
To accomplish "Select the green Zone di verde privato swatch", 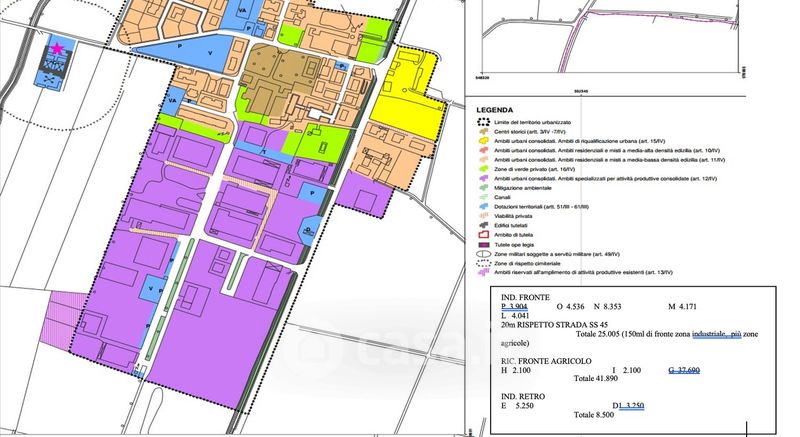I will 482,169.
